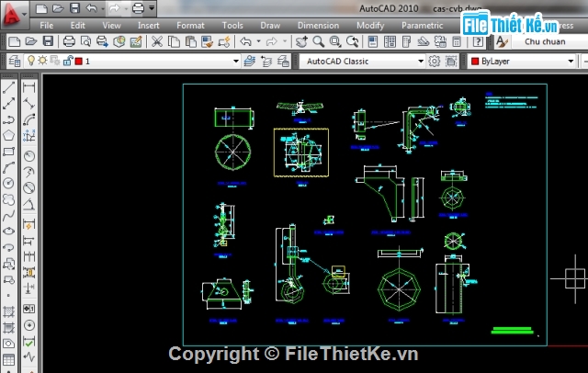Click Make Object's Layer Current icon
This screenshot has height=373, width=588.
click(x=249, y=61)
